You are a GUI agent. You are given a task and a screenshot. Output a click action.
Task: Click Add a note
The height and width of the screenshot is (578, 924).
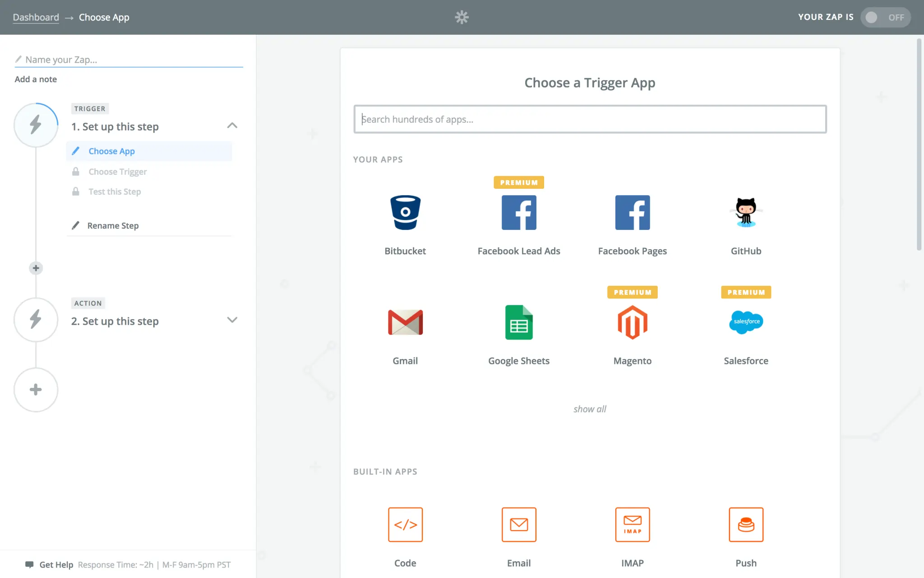click(36, 79)
